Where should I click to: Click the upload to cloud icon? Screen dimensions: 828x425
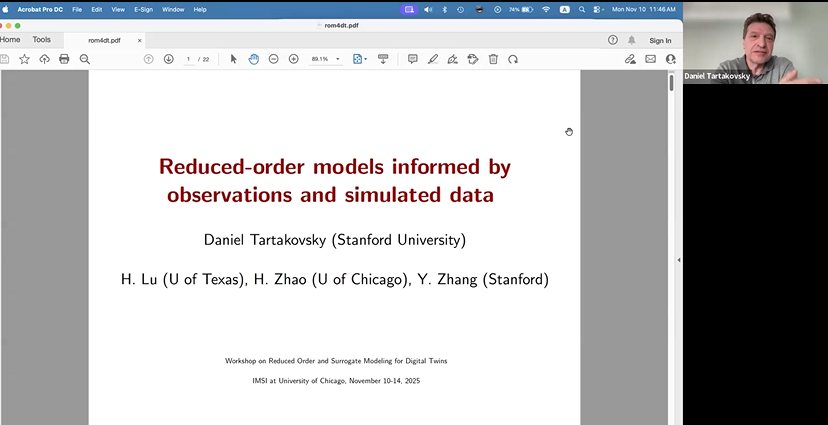pos(44,59)
